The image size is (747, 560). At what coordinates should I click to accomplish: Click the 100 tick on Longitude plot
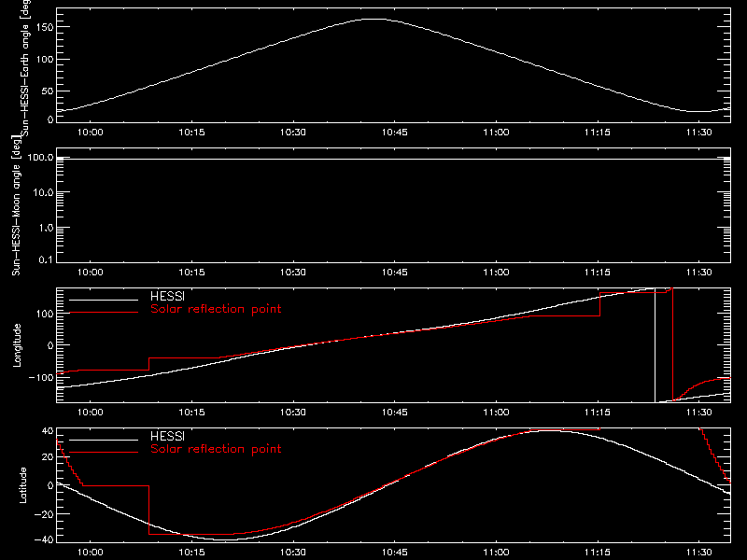click(x=44, y=314)
